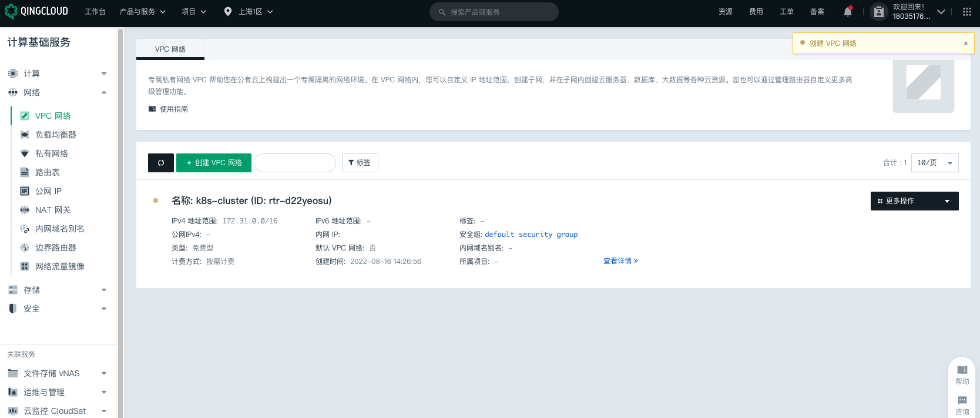Click the NAT 网关 sidebar icon
The image size is (980, 418).
(25, 210)
